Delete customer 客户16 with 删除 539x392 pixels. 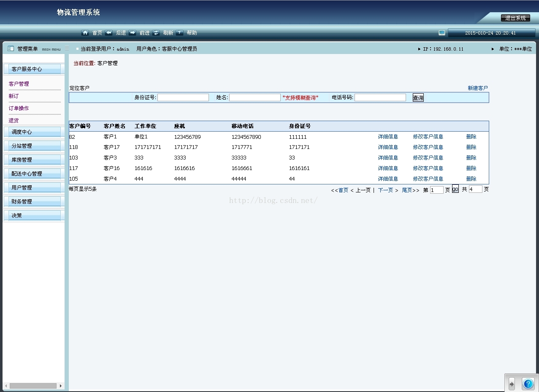[471, 168]
